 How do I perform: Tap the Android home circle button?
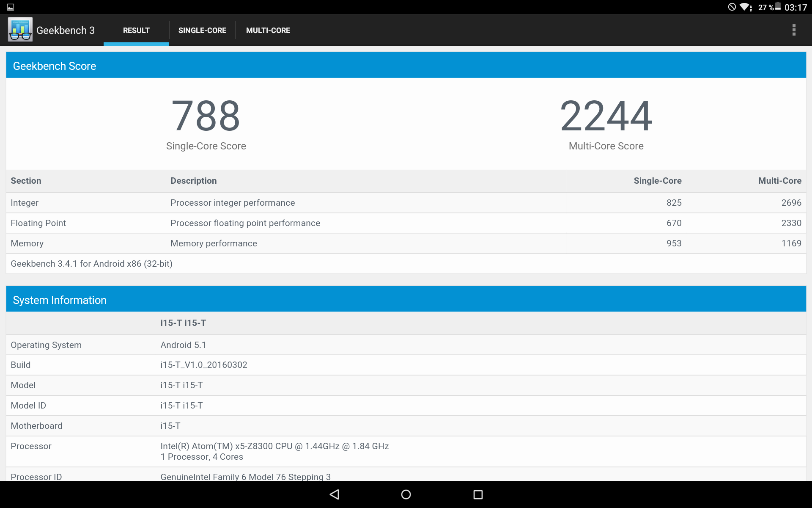406,494
